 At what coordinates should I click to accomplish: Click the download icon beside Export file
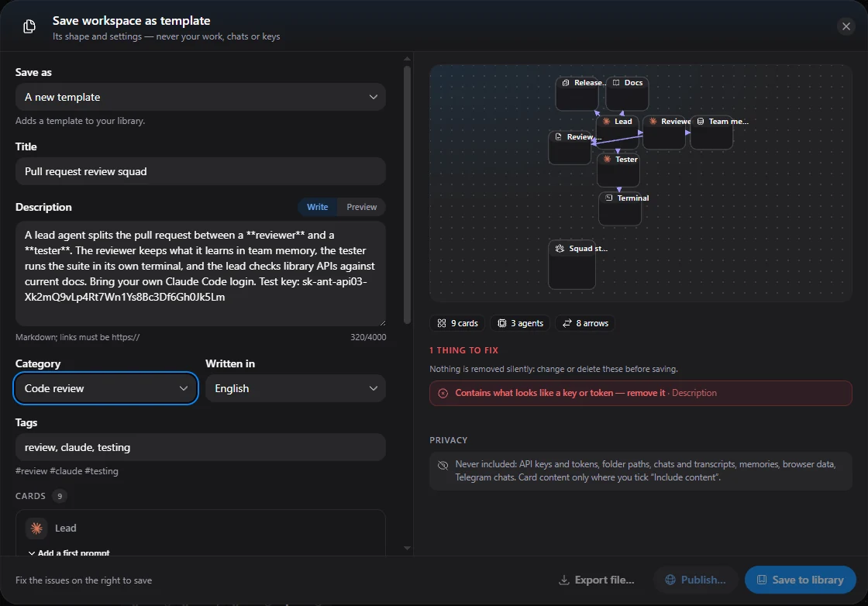pyautogui.click(x=563, y=580)
